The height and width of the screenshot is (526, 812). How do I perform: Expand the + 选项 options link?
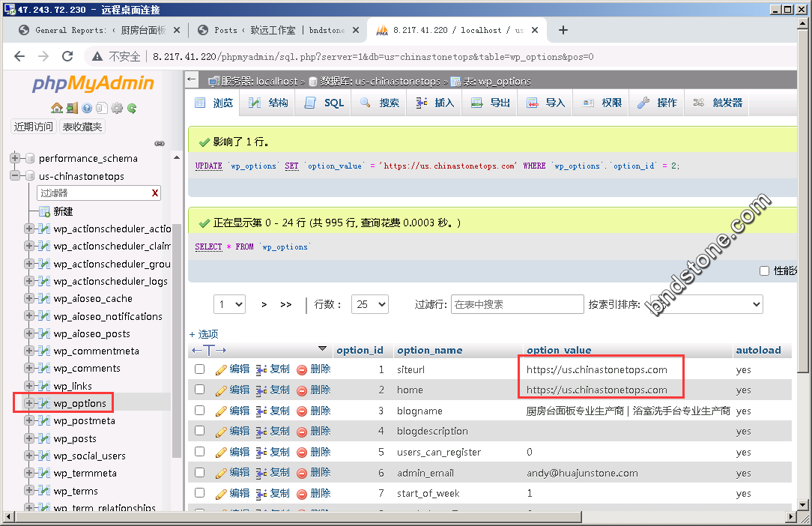(204, 334)
